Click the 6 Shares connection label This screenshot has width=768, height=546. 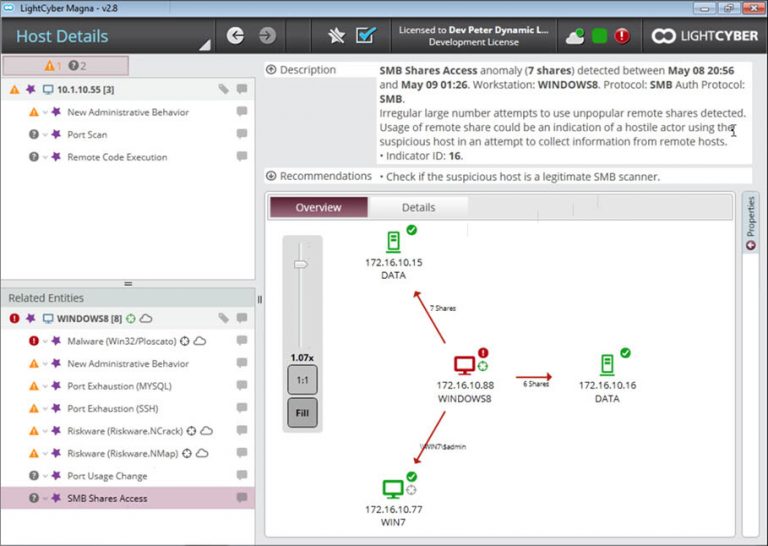coord(536,384)
